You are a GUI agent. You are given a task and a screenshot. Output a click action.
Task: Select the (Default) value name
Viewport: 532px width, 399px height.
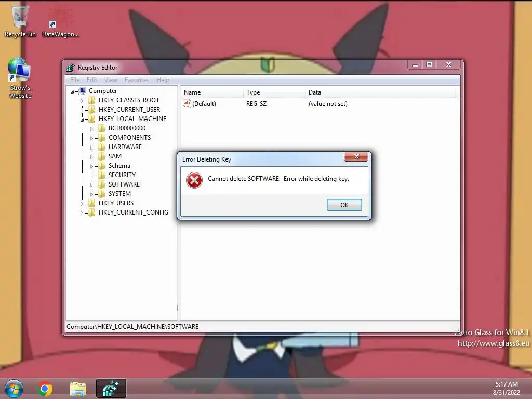[x=204, y=104]
